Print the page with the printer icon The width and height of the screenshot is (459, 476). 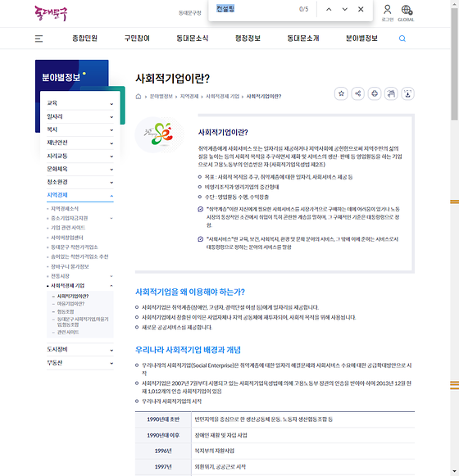(375, 93)
